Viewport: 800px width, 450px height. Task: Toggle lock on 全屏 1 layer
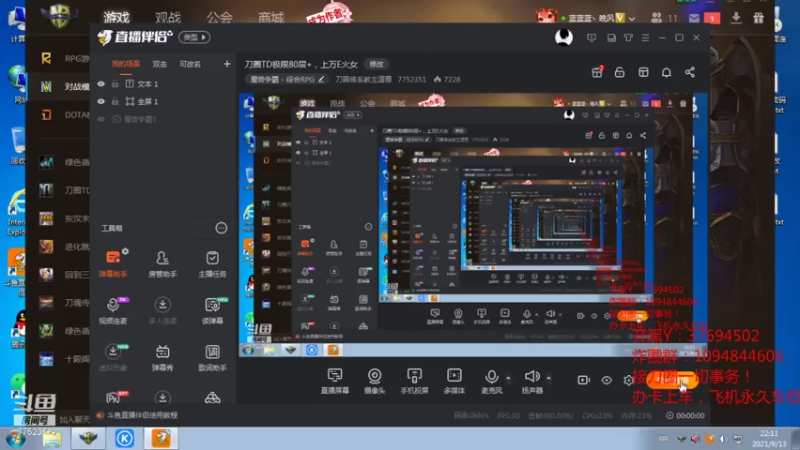115,102
